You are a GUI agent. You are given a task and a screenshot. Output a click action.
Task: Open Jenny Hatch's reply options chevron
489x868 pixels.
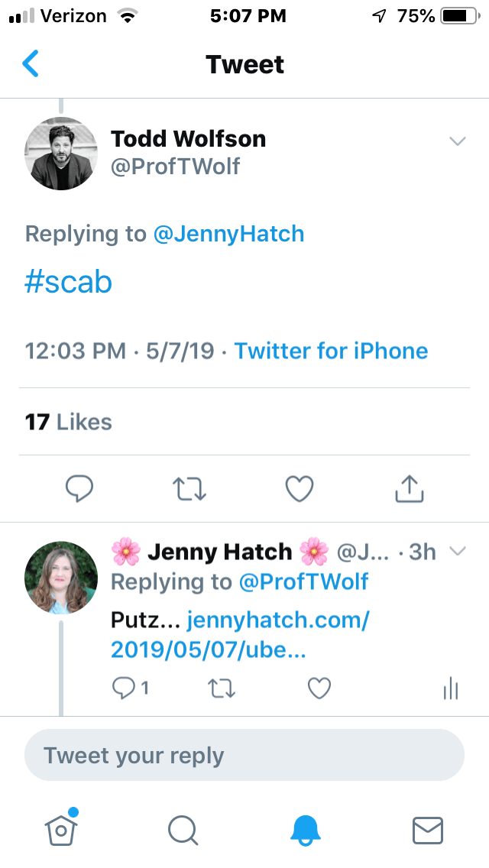tap(457, 551)
